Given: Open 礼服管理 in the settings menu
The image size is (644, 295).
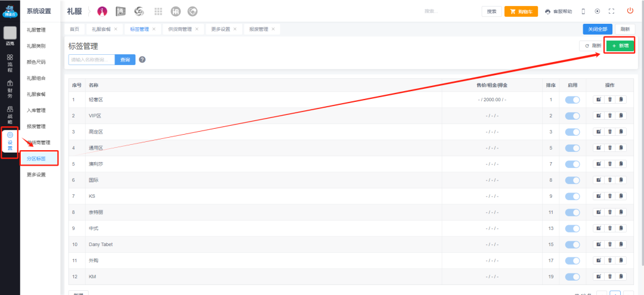Looking at the screenshot, I should coord(36,30).
